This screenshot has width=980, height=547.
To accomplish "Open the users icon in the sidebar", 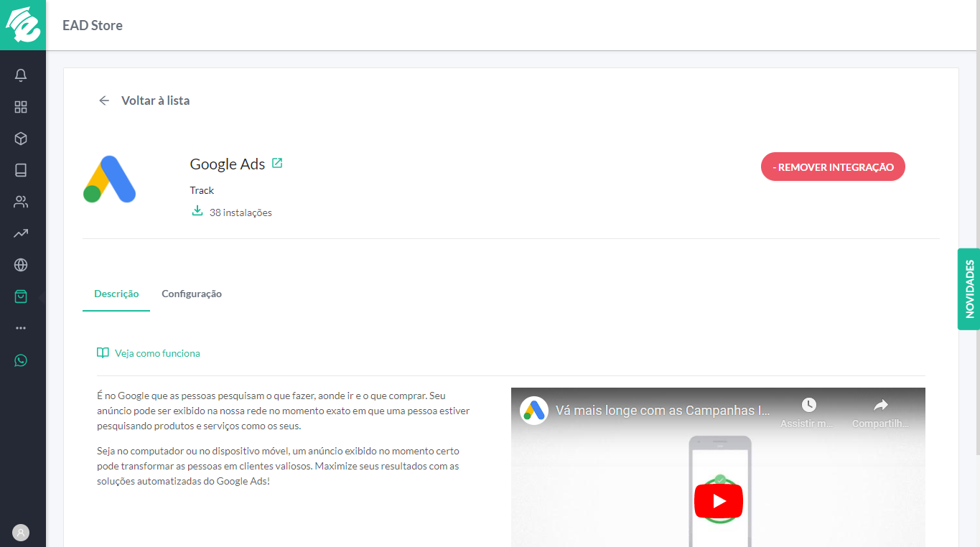I will pos(21,202).
